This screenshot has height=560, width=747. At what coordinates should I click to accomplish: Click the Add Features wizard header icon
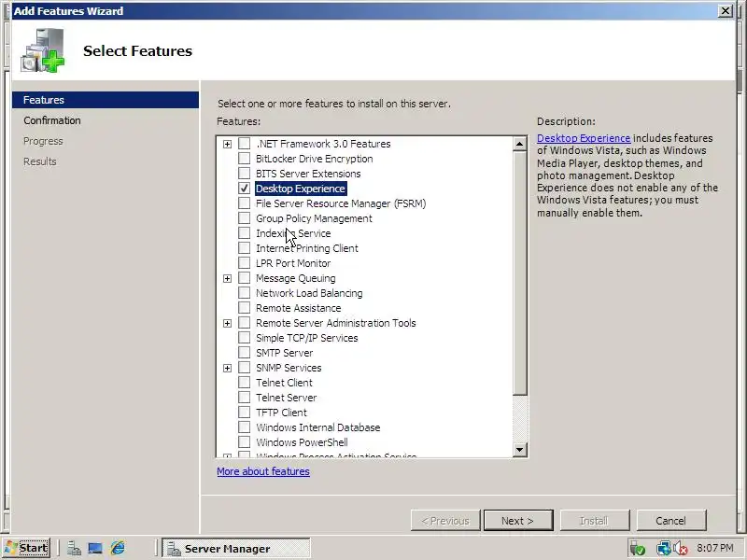[x=42, y=50]
